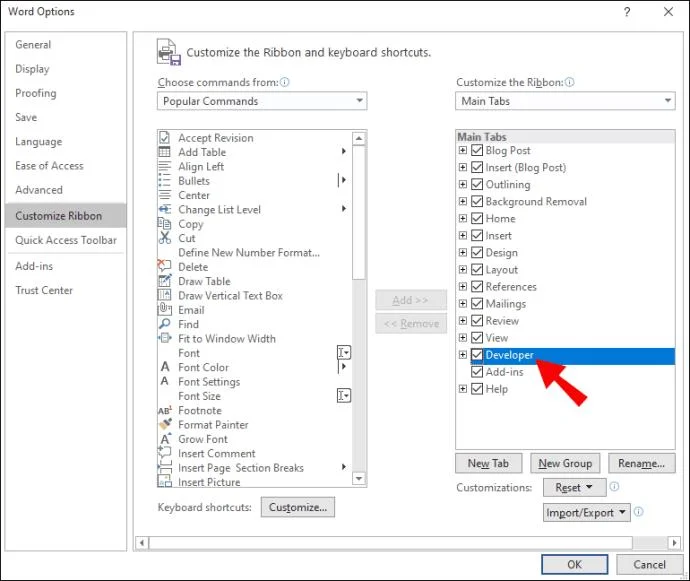The image size is (690, 581).
Task: Click the Insert Picture icon
Action: tap(165, 481)
